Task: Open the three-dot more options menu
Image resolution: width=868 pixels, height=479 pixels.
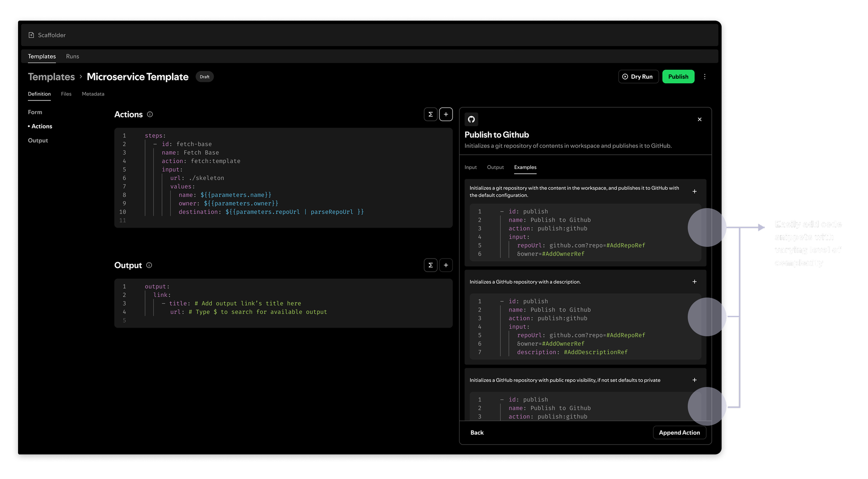Action: tap(704, 77)
